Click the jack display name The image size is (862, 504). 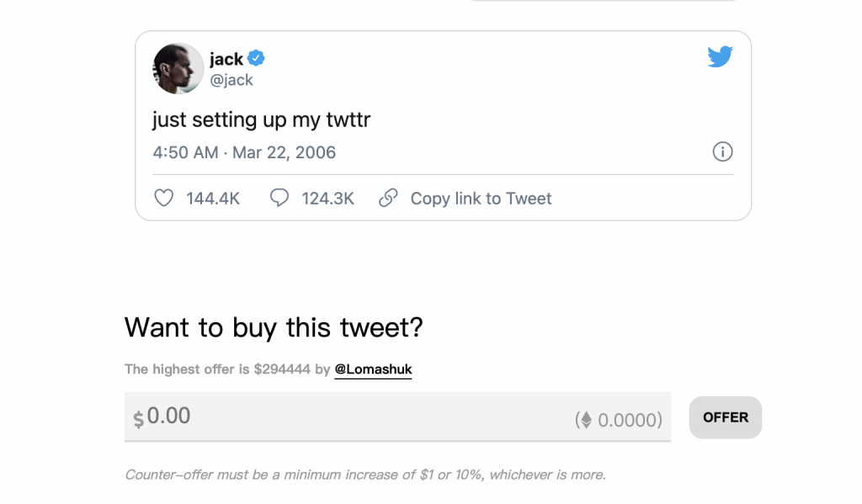(226, 59)
